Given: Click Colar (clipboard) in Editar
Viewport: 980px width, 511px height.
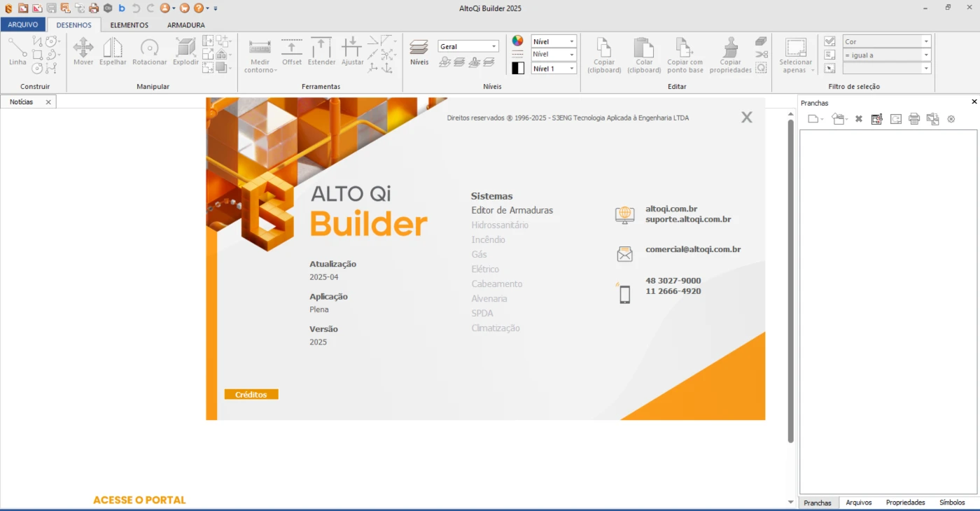Looking at the screenshot, I should pyautogui.click(x=644, y=55).
